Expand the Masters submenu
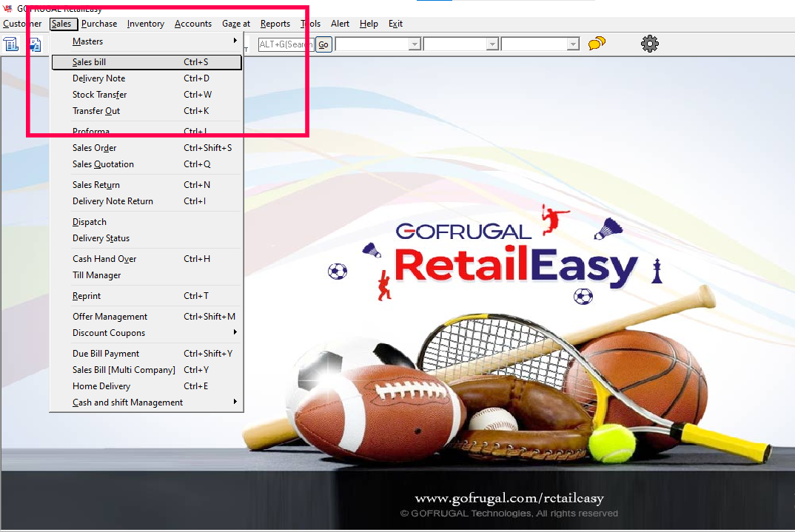Viewport: 795px width, 532px height. [147, 41]
